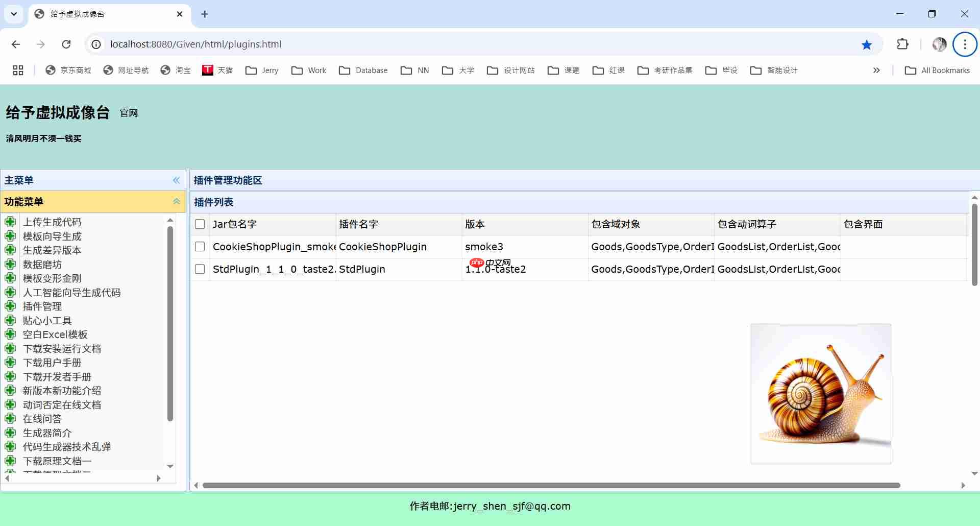Check the StdPlugin row checkbox
This screenshot has width=980, height=526.
(x=200, y=269)
